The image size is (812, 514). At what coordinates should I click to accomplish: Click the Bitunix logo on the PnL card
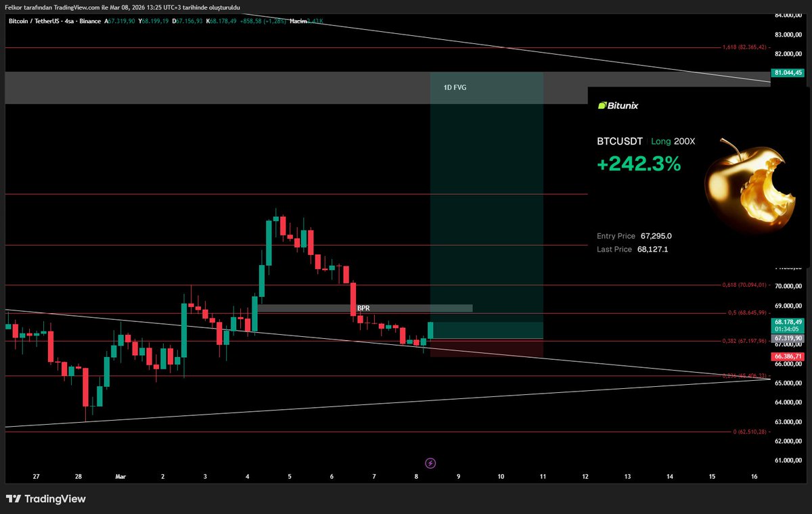[x=618, y=106]
